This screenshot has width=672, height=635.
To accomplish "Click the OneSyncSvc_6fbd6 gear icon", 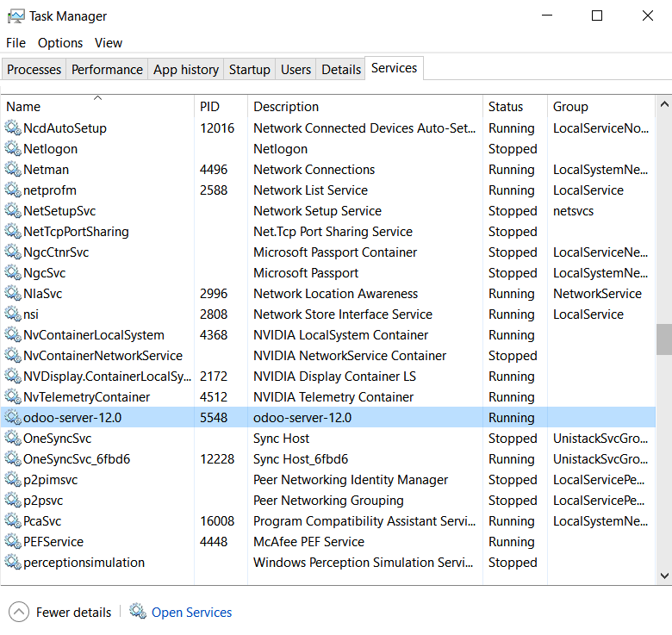I will [13, 458].
